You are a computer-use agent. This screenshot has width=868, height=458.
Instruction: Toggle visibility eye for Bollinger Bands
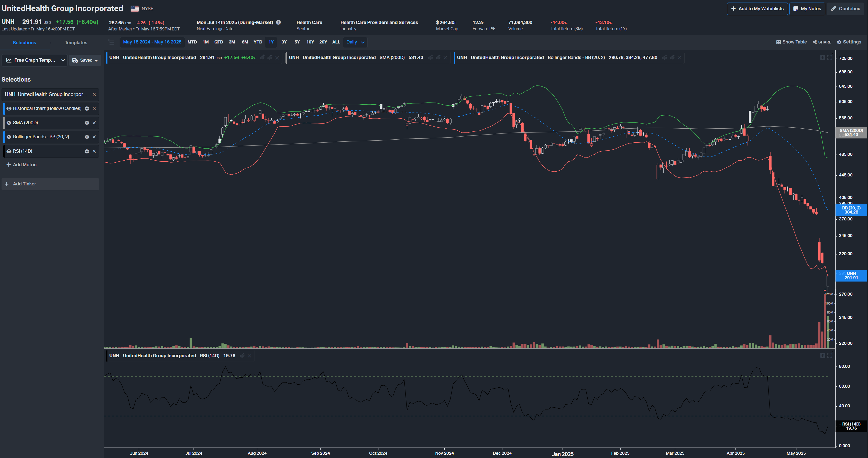9,137
